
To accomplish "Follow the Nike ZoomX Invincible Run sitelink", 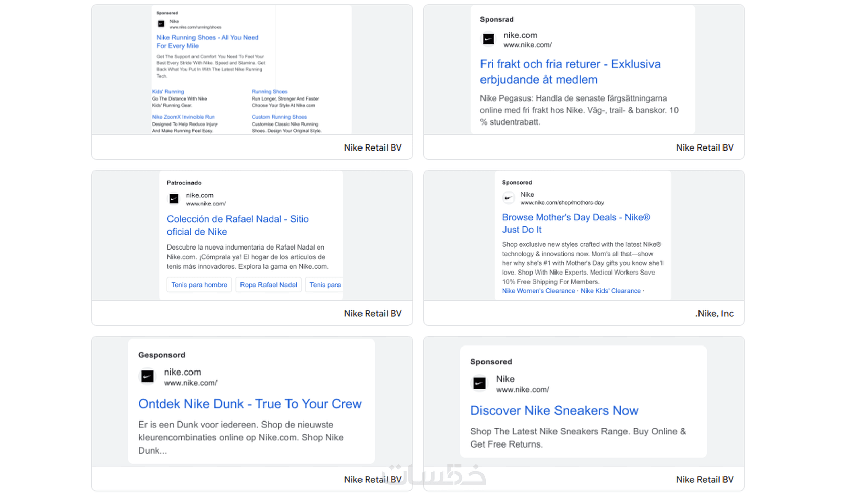I will point(183,117).
